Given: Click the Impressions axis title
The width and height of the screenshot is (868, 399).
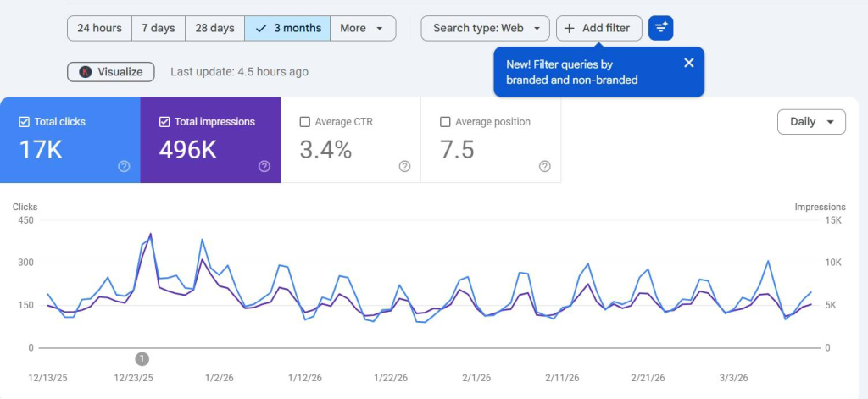Looking at the screenshot, I should tap(820, 207).
